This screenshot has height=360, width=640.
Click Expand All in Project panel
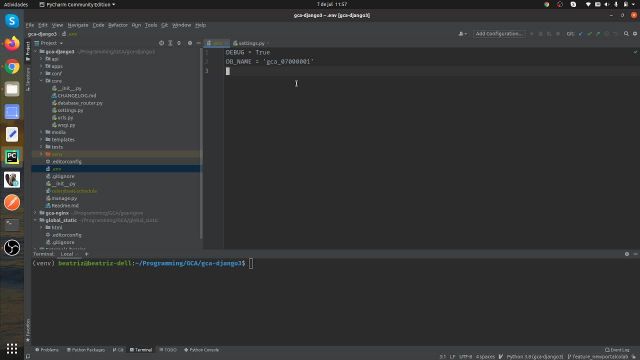click(x=170, y=43)
